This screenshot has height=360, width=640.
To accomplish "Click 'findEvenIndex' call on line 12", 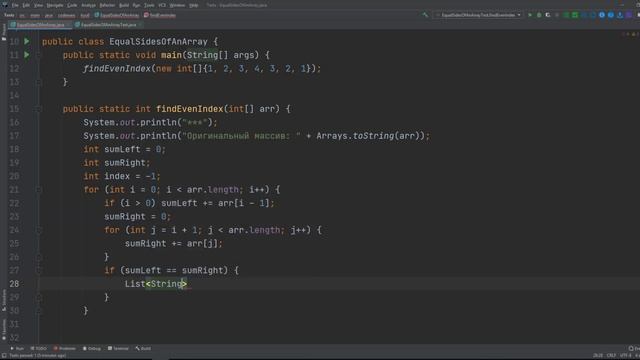I will [117, 68].
